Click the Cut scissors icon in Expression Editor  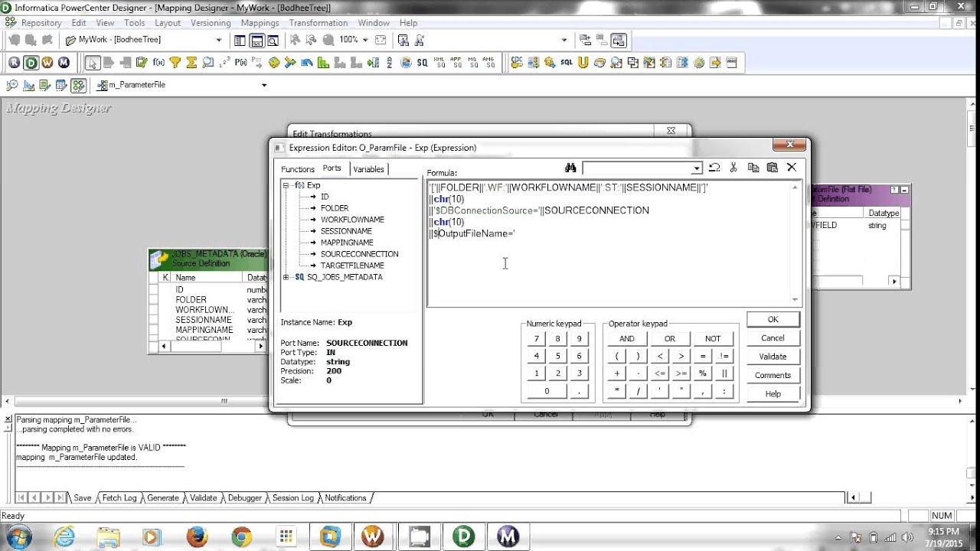(733, 168)
